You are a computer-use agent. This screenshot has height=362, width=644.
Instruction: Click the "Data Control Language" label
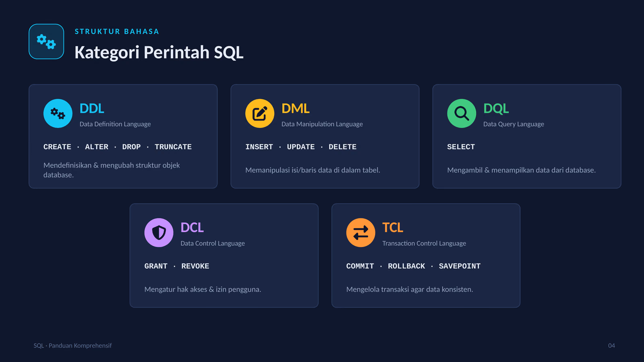click(213, 243)
